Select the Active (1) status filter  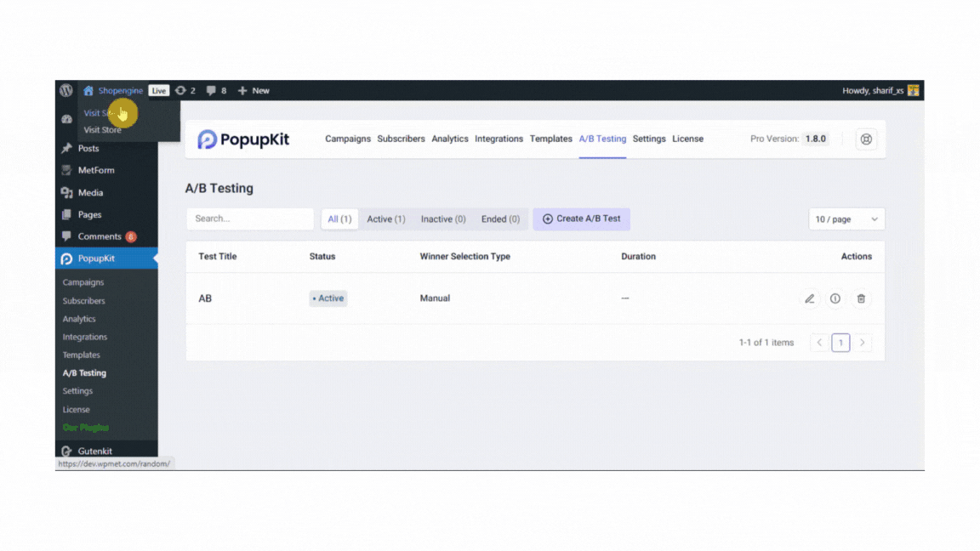(x=385, y=219)
